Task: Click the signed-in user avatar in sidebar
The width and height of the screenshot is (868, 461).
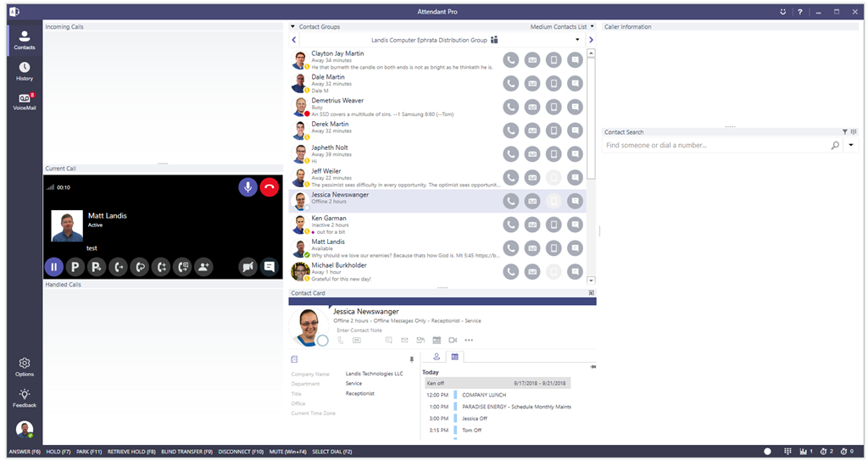Action: tap(25, 429)
